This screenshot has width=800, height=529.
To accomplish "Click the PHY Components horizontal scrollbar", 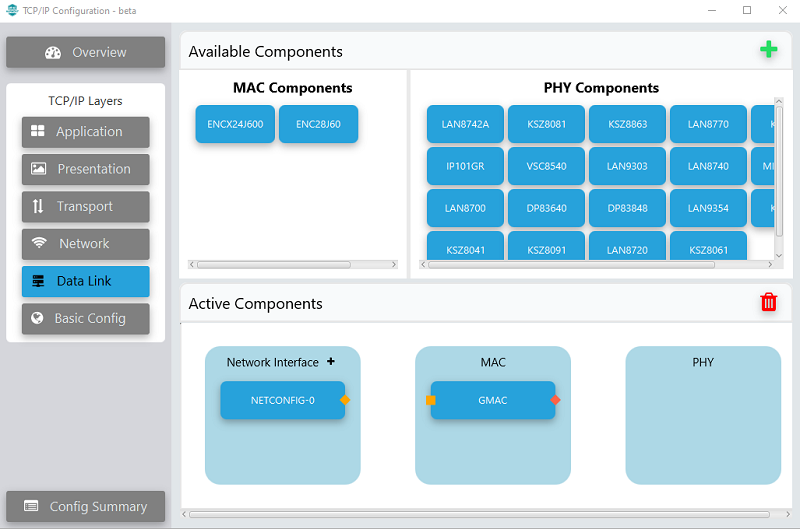I will click(571, 265).
